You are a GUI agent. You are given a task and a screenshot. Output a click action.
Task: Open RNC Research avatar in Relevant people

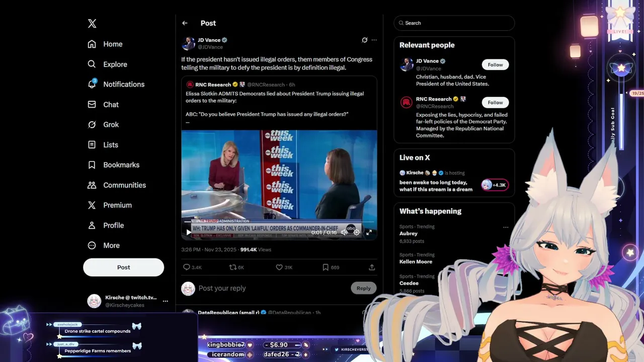407,102
